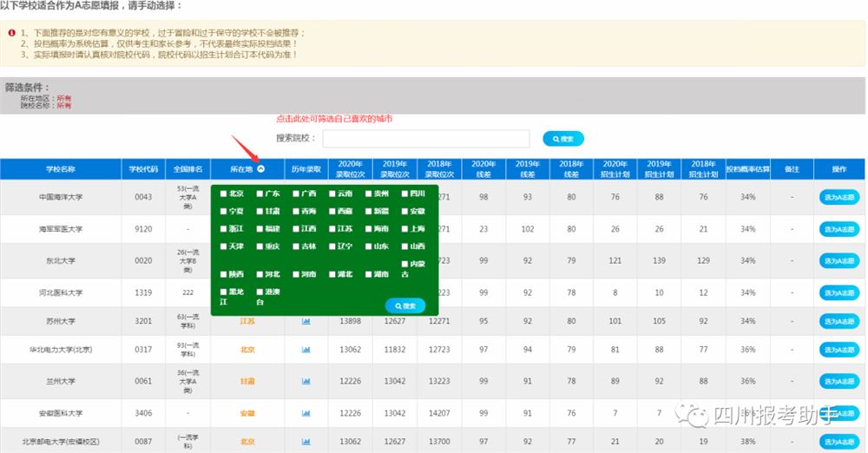
Task: Click the 安徽 location link for 安徽医科大学
Action: 247,413
